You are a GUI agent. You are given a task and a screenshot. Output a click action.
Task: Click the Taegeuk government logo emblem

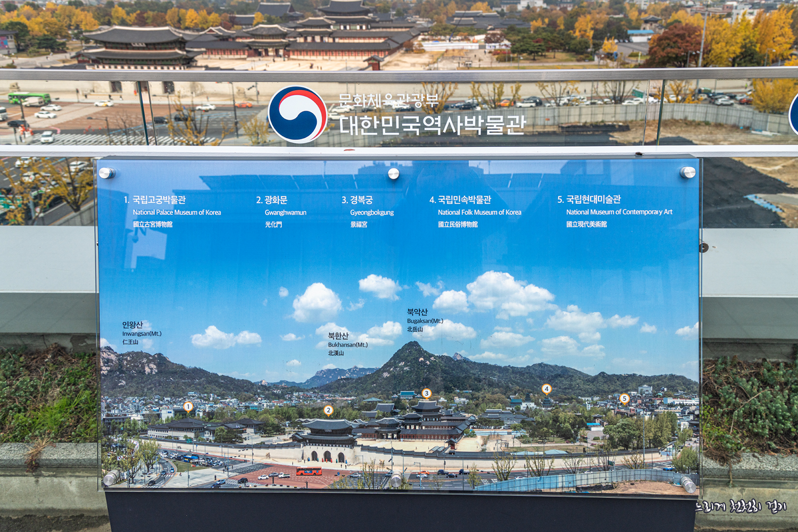297,115
